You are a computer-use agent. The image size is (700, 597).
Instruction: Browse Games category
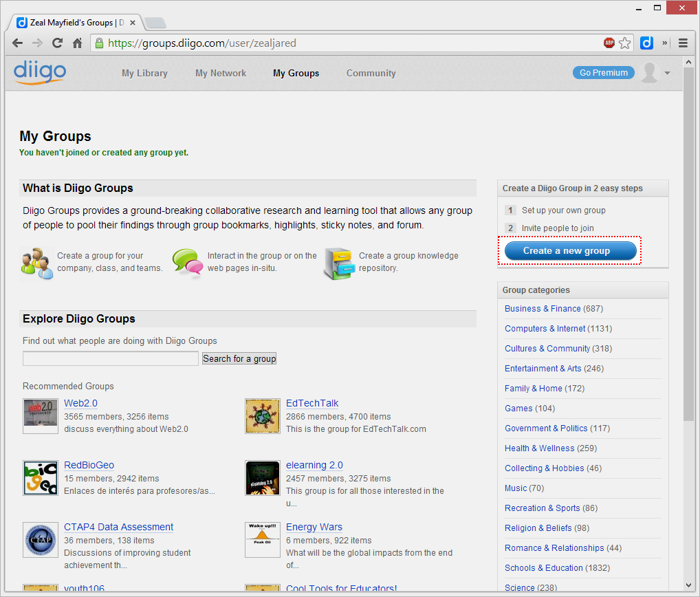pos(518,409)
